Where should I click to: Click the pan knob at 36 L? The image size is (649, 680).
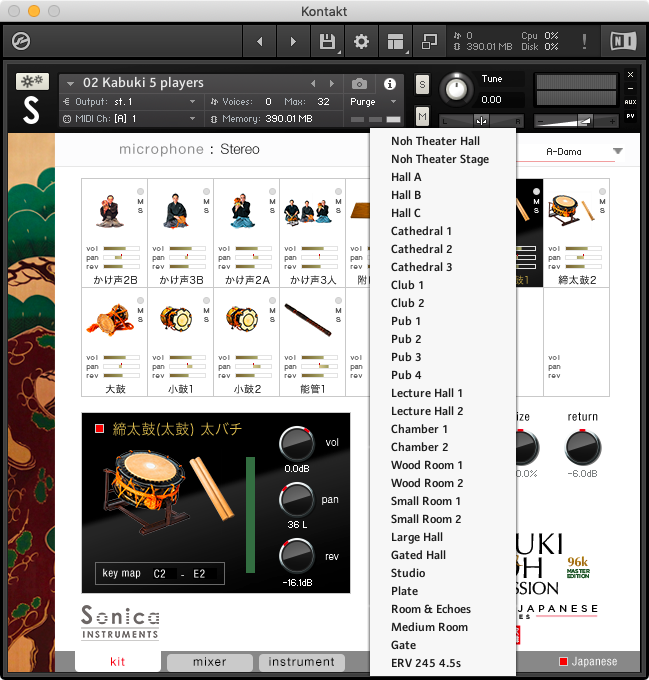click(297, 500)
